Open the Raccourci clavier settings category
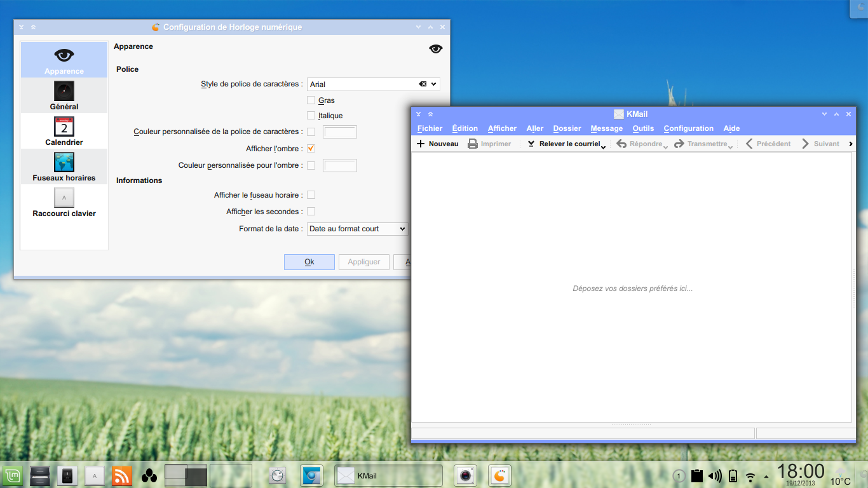The height and width of the screenshot is (488, 868). (x=64, y=202)
